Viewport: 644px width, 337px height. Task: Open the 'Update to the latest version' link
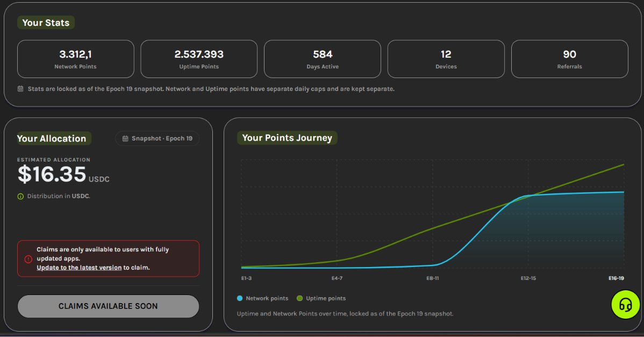(x=79, y=268)
